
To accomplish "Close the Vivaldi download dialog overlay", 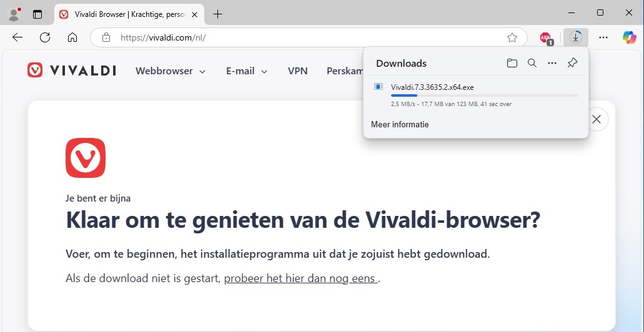I will [x=597, y=119].
